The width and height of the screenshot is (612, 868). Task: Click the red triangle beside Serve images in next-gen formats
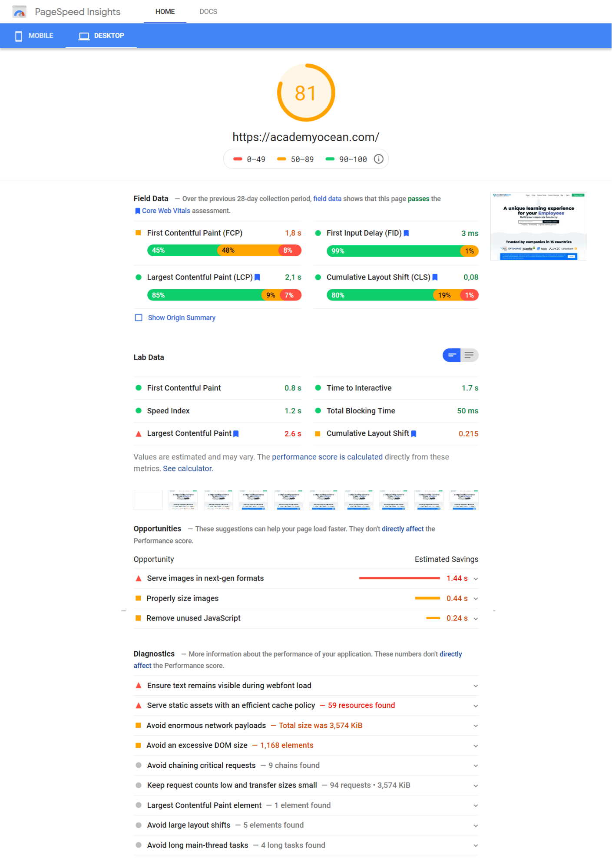[x=139, y=578]
